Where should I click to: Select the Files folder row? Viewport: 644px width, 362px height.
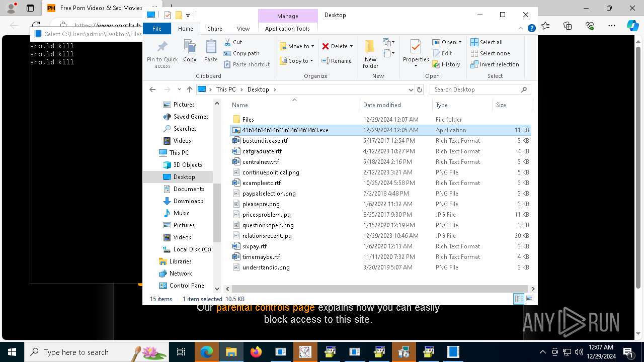(380, 120)
